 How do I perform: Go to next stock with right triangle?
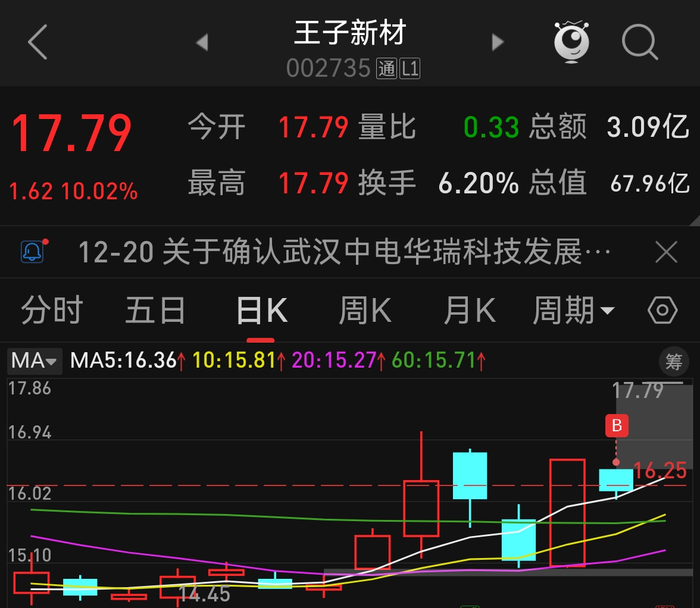498,42
